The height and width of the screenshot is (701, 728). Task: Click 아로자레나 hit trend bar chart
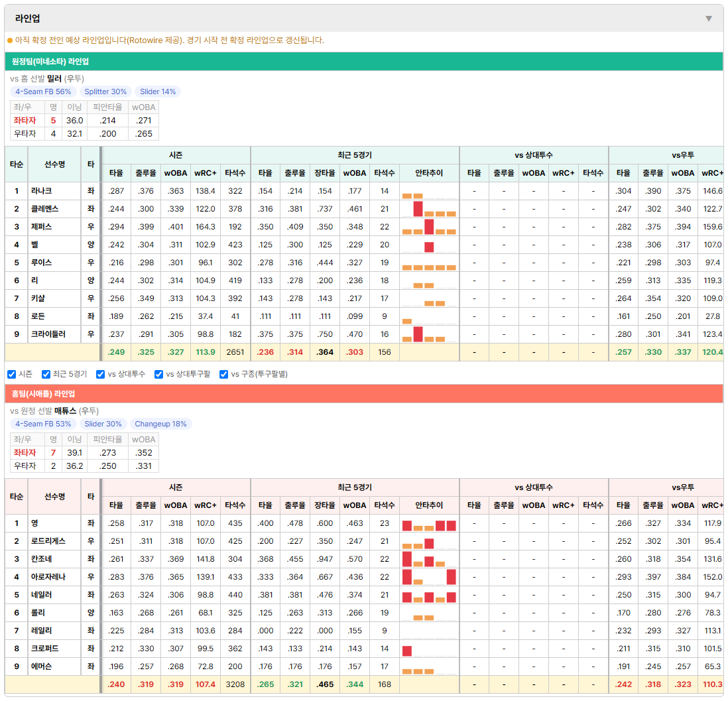click(429, 577)
